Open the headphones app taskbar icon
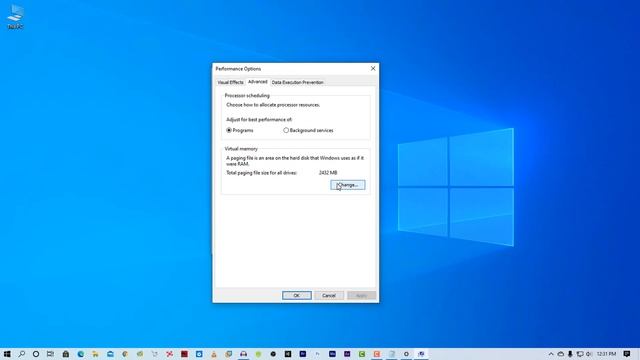The image size is (640, 360). coord(243,354)
